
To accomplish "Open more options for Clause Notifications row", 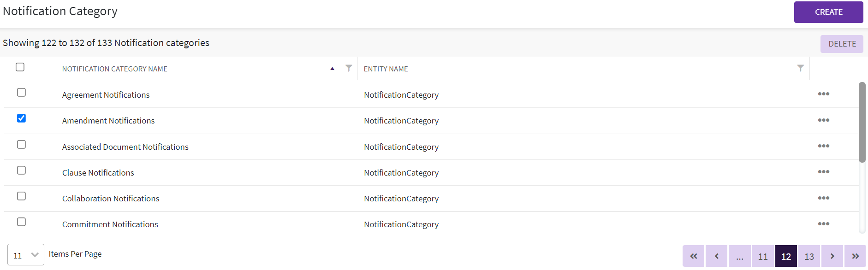I will click(x=823, y=172).
